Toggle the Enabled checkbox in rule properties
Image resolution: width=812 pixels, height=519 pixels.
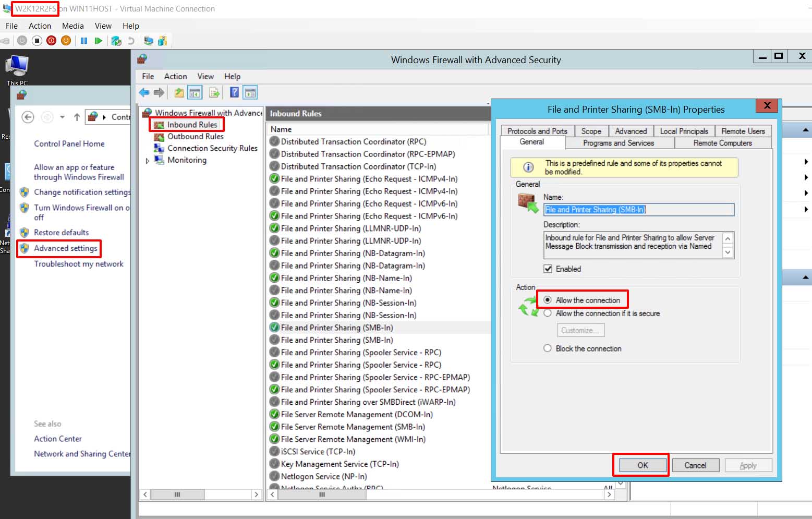[x=548, y=269]
